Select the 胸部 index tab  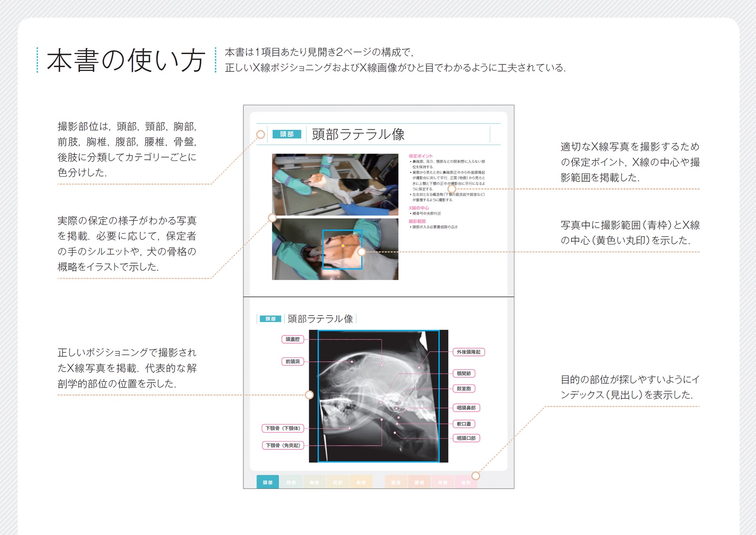[x=314, y=482]
